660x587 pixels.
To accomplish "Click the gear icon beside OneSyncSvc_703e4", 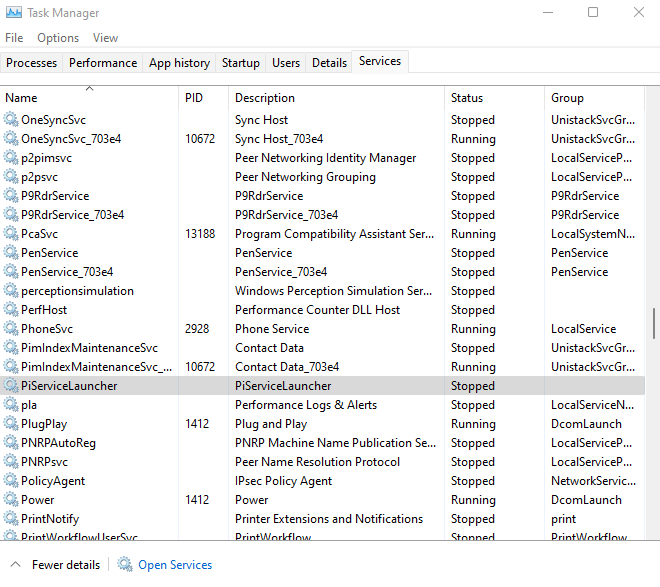I will click(x=11, y=138).
